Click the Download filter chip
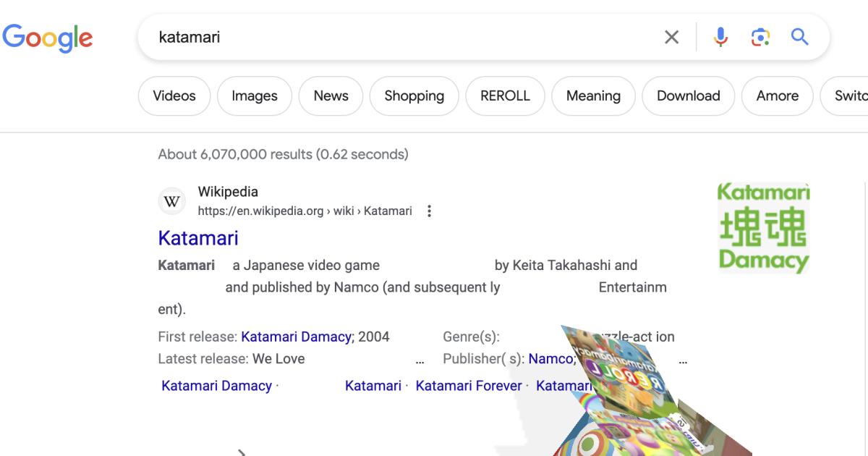The width and height of the screenshot is (868, 456). point(688,96)
